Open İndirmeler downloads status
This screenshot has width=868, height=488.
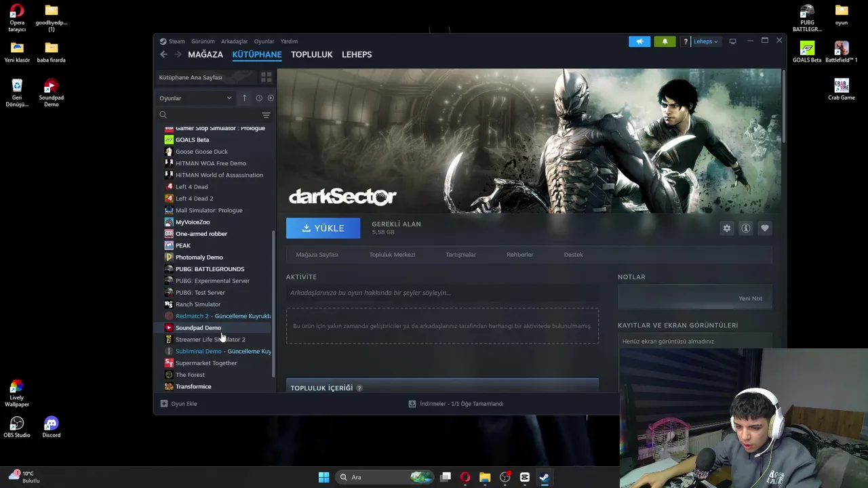(456, 404)
